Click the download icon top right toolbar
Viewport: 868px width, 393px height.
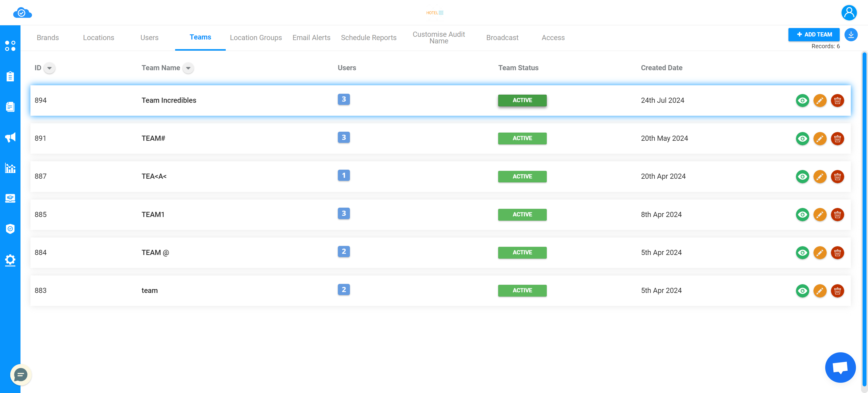(851, 35)
